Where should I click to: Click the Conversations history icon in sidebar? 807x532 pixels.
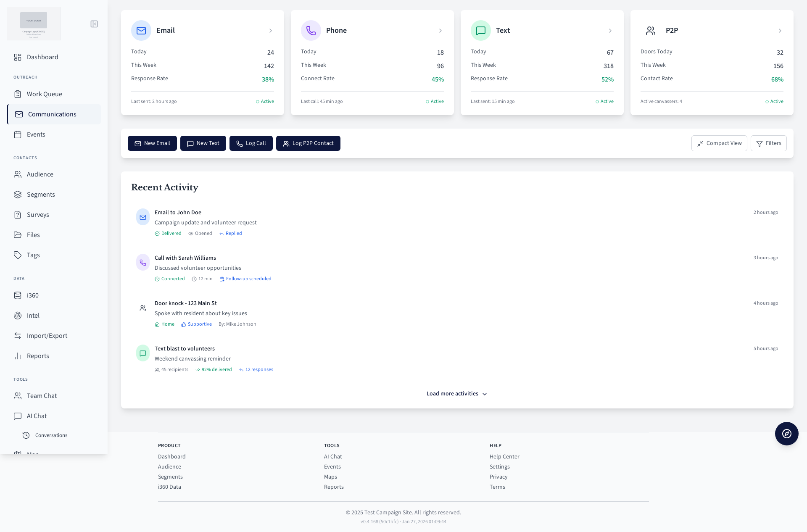pyautogui.click(x=26, y=435)
